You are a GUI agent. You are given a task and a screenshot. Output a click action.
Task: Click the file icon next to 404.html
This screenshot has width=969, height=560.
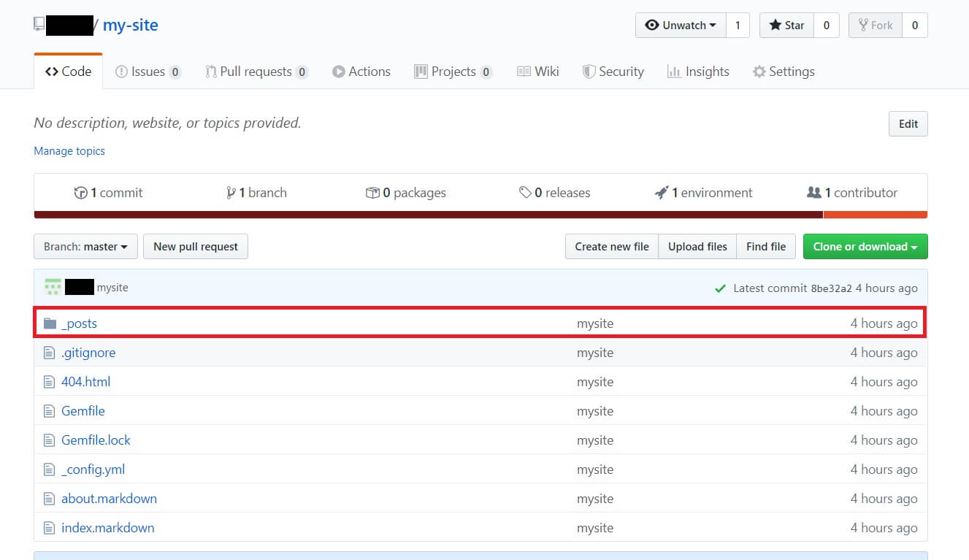49,382
